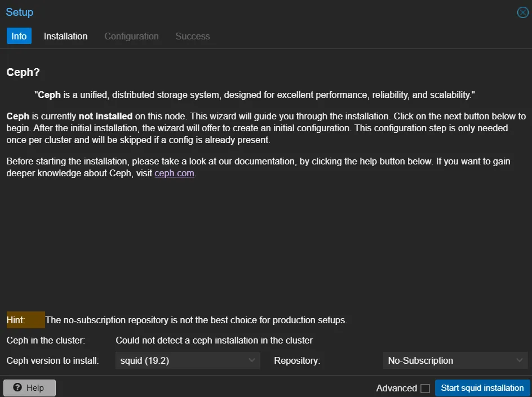Click the 'Repository:' label

point(297,361)
